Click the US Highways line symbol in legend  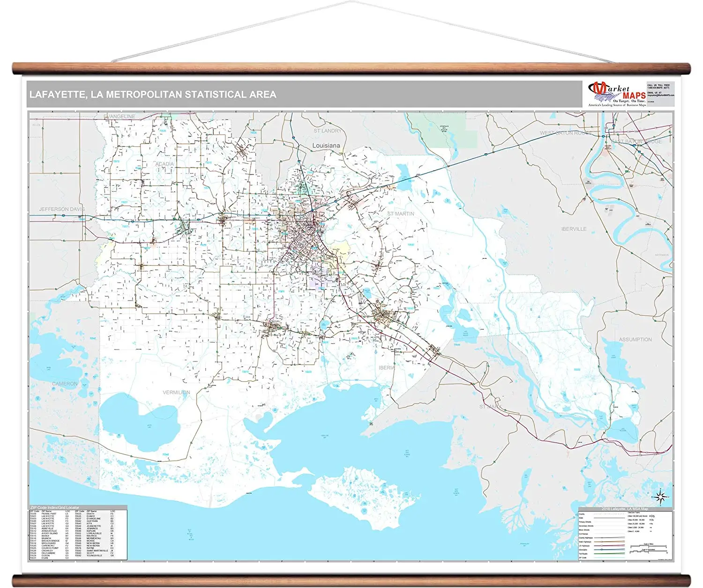609,546
